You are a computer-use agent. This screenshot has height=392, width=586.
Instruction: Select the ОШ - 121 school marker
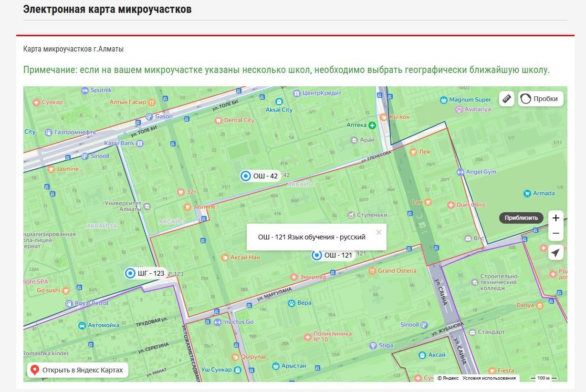(x=316, y=255)
